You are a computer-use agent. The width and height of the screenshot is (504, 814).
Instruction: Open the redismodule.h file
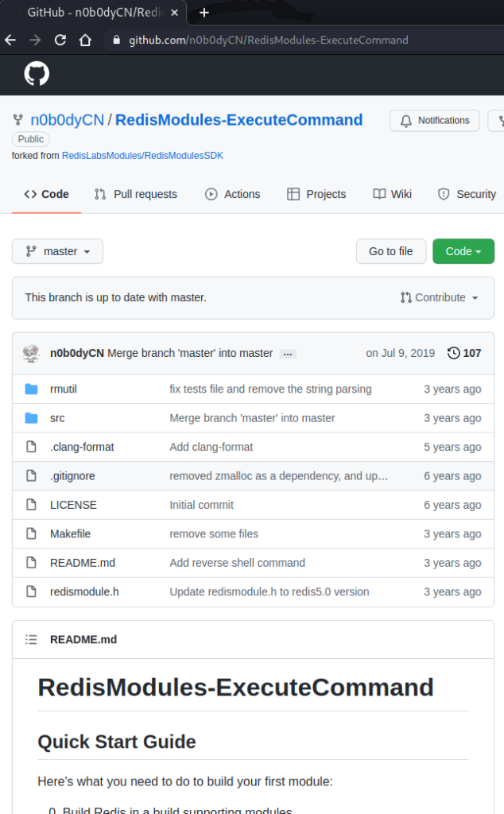[84, 591]
